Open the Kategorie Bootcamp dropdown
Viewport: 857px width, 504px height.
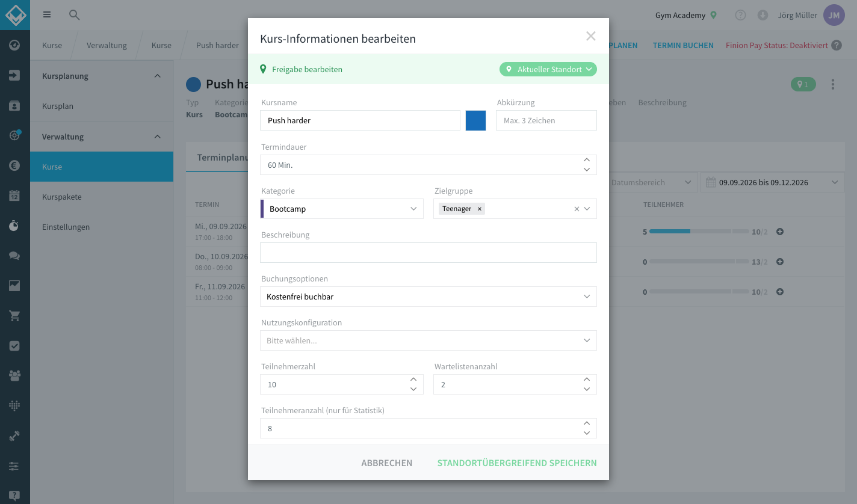[342, 209]
